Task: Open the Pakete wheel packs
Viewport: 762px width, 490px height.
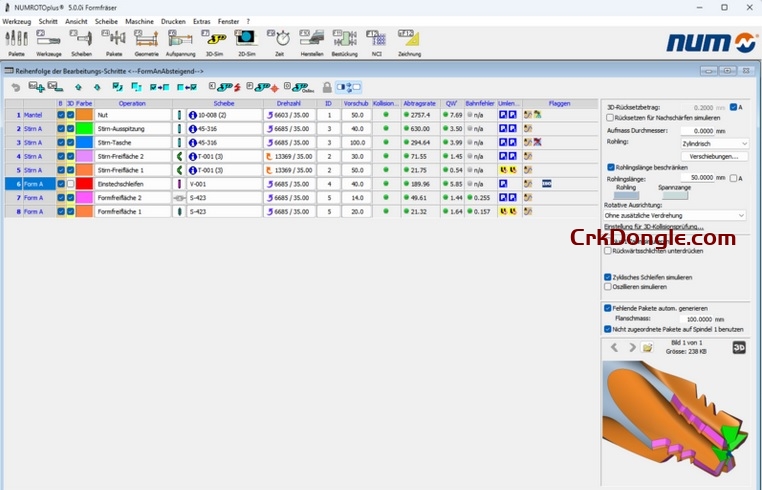Action: 114,43
